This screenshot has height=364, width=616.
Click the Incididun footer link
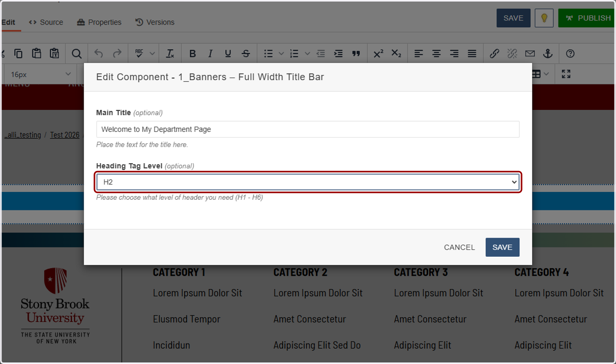[x=171, y=345]
